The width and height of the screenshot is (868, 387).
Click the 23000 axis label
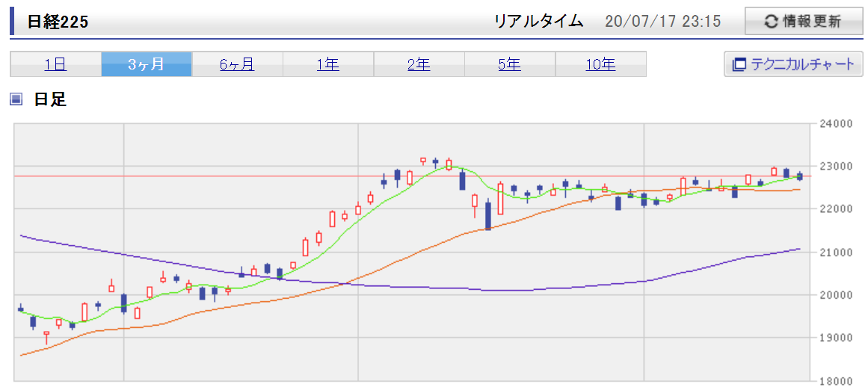click(x=837, y=166)
